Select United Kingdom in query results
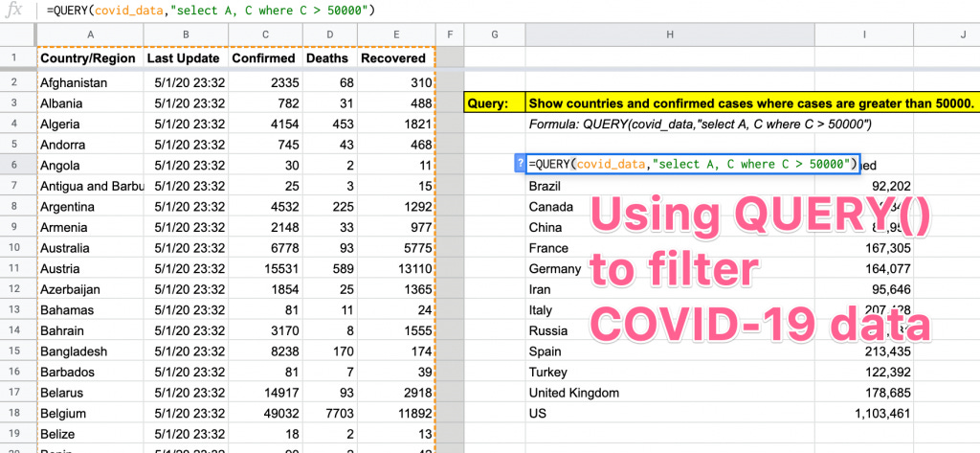The image size is (980, 453). [x=670, y=393]
